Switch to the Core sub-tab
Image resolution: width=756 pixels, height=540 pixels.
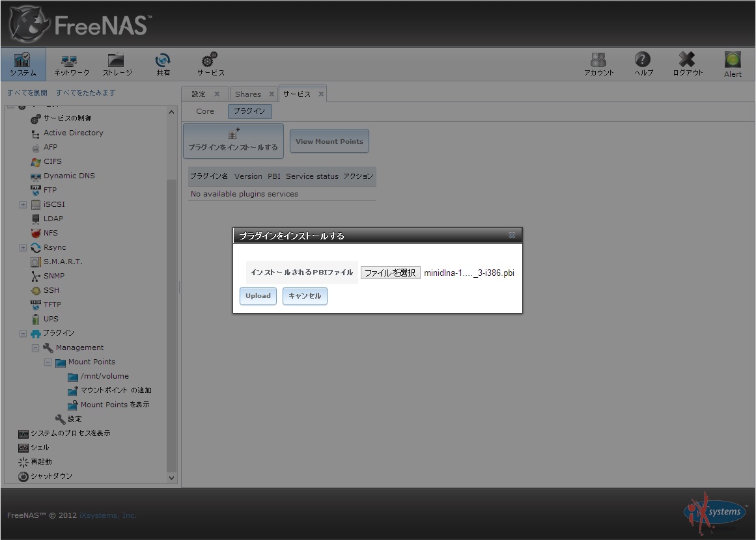(x=205, y=111)
